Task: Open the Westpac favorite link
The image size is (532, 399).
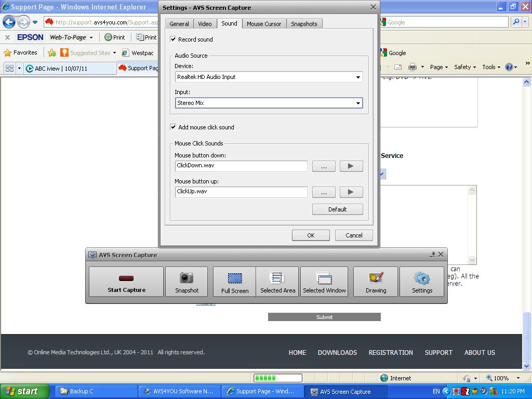Action: 138,52
